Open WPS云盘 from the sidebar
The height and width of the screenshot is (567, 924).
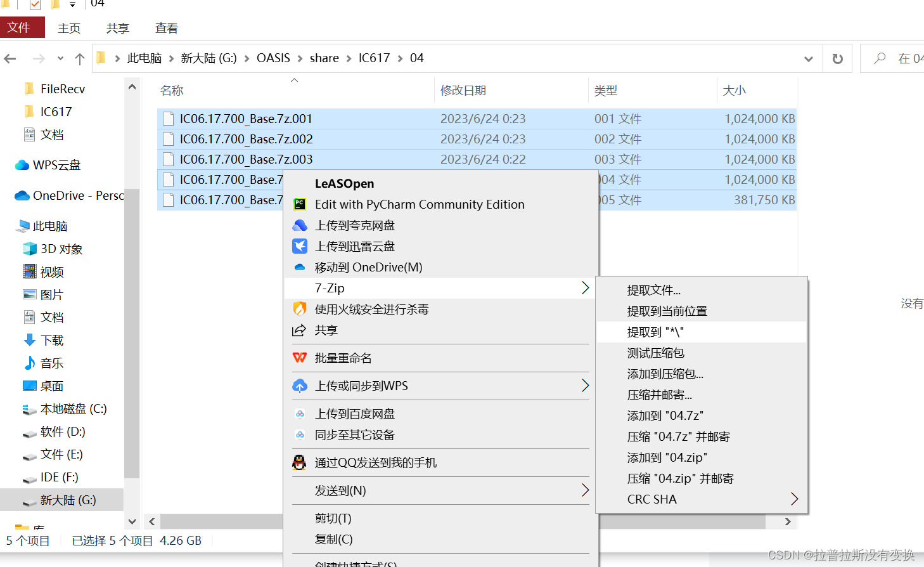point(54,165)
